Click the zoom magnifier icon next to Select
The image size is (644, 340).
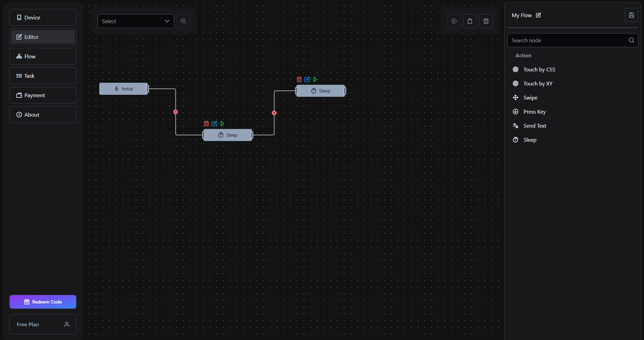click(183, 21)
